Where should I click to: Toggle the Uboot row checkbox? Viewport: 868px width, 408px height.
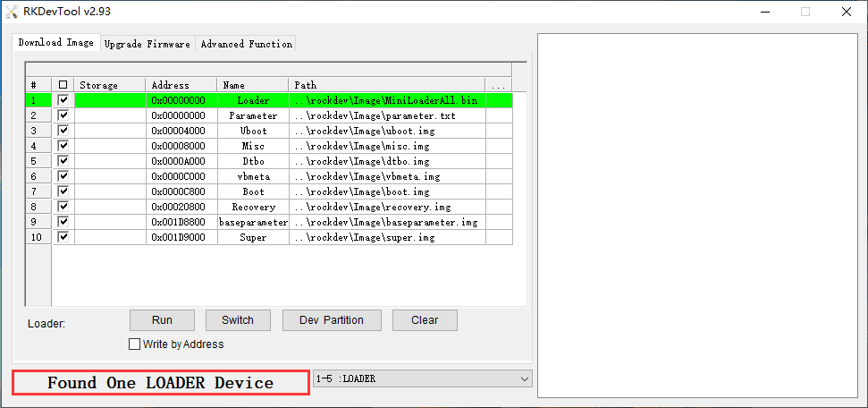pyautogui.click(x=63, y=131)
